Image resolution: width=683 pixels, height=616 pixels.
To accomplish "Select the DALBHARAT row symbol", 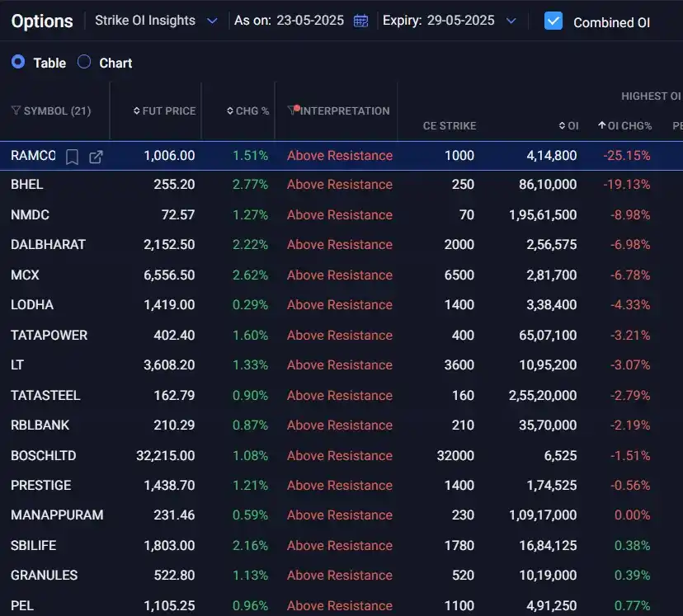I will pyautogui.click(x=48, y=245).
